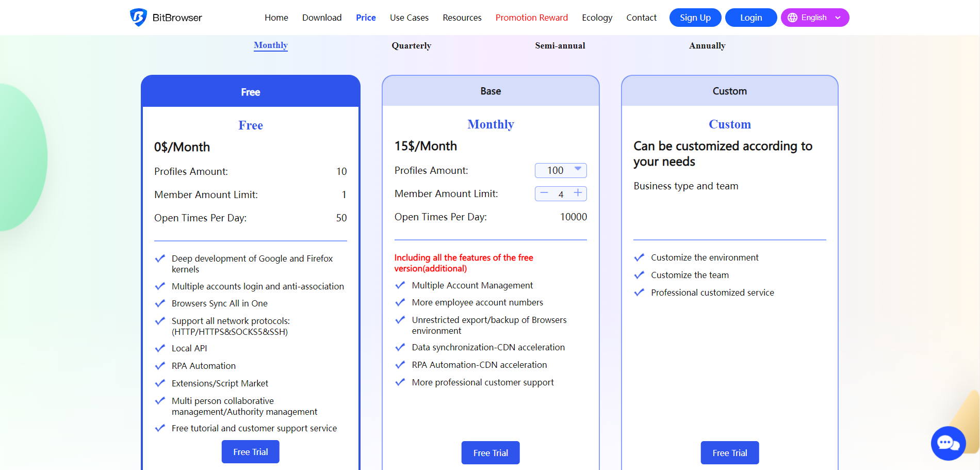Click 'Extensions/Script Market' feature text

tap(220, 383)
